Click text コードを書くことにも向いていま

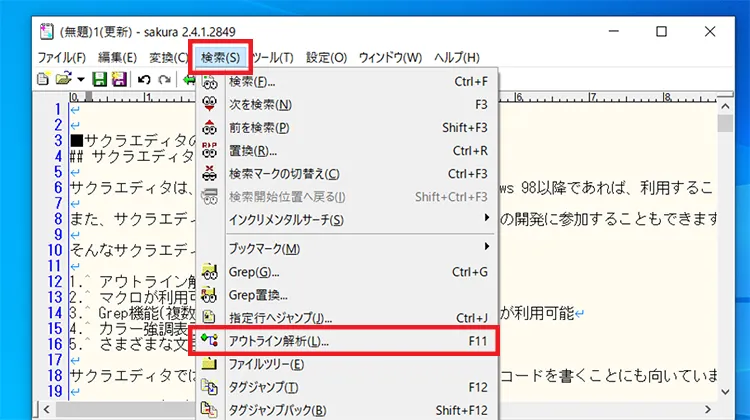(x=608, y=376)
